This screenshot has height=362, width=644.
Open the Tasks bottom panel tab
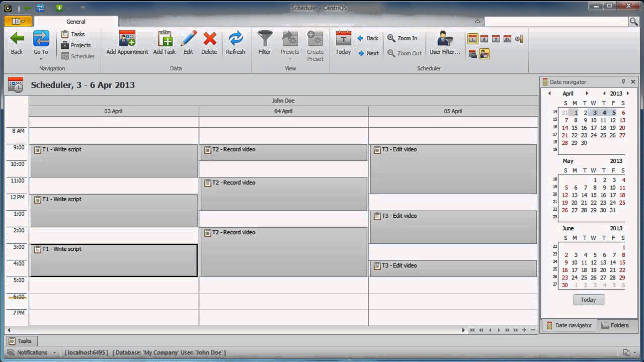pyautogui.click(x=21, y=341)
